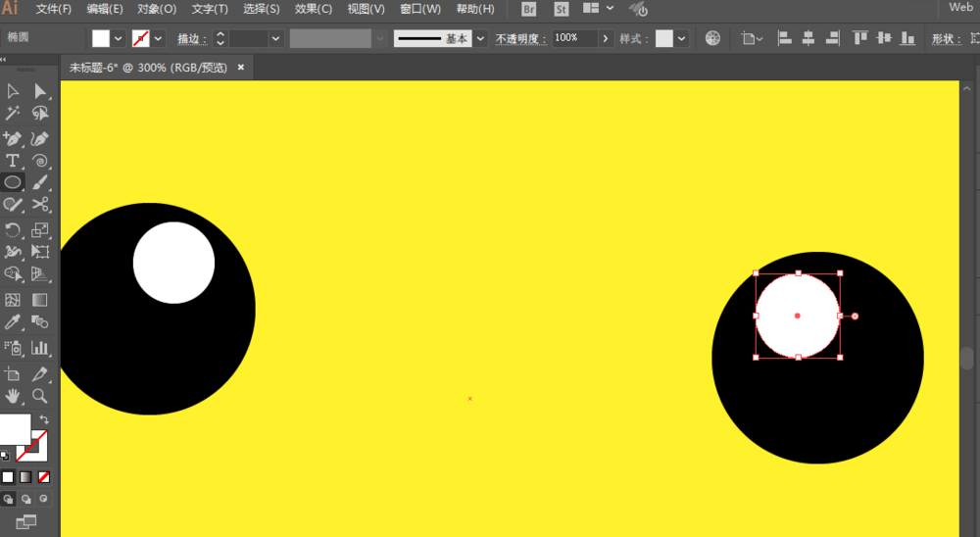Select the Curvature tool

pos(40,139)
